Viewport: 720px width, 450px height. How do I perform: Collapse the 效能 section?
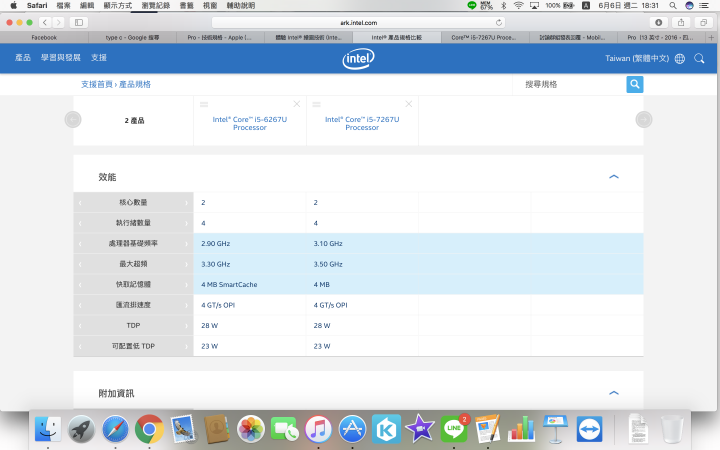[613, 177]
